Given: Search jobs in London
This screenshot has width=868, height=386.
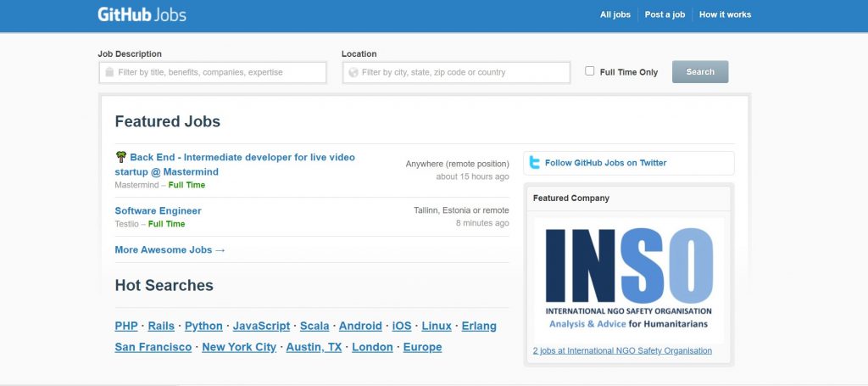Looking at the screenshot, I should click(x=373, y=347).
